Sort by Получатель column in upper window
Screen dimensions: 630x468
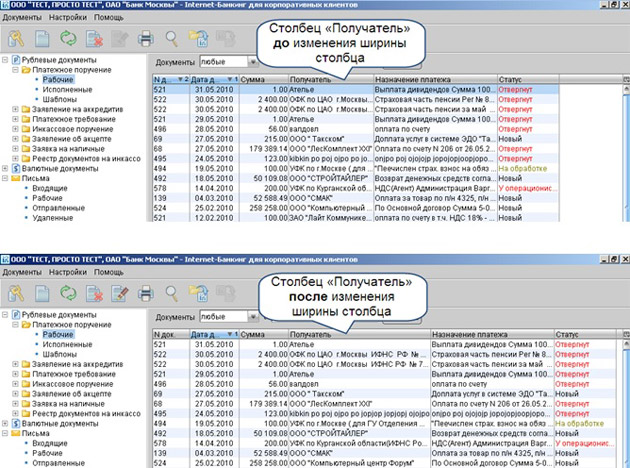point(331,80)
